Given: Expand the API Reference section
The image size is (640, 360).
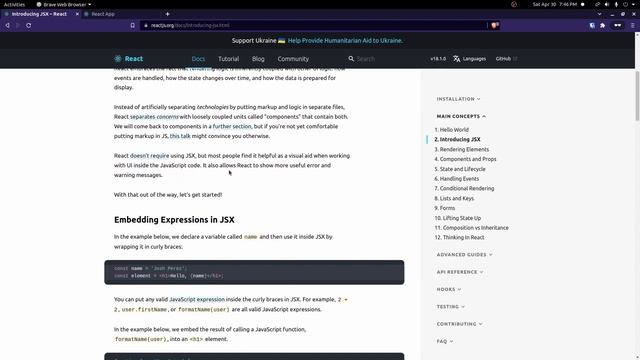Looking at the screenshot, I should pyautogui.click(x=460, y=272).
